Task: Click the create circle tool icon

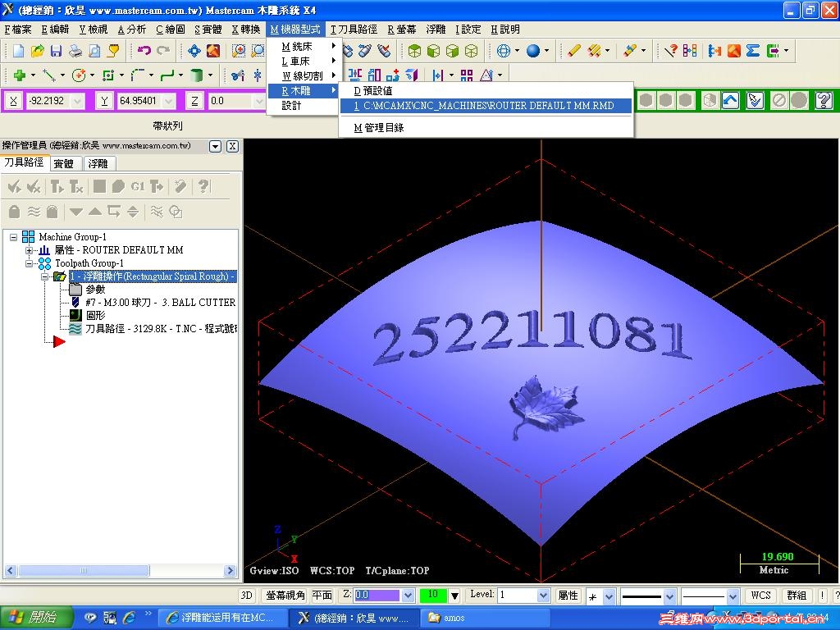Action: (79, 75)
